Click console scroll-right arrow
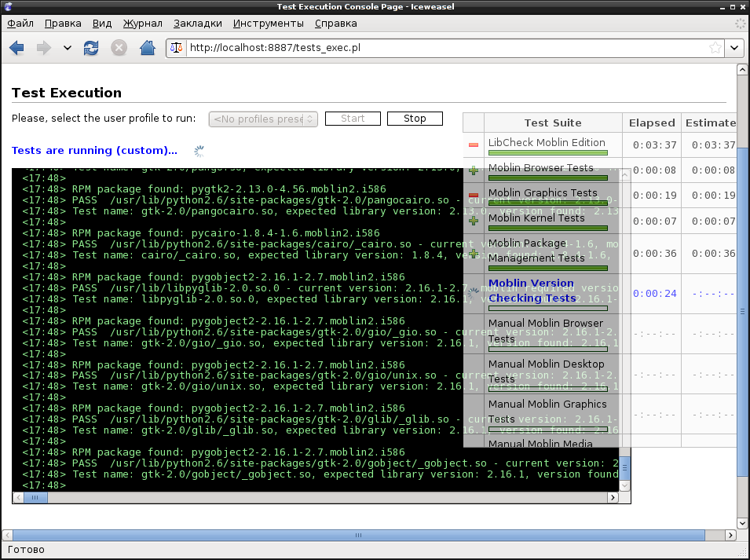750x560 pixels. 613,498
